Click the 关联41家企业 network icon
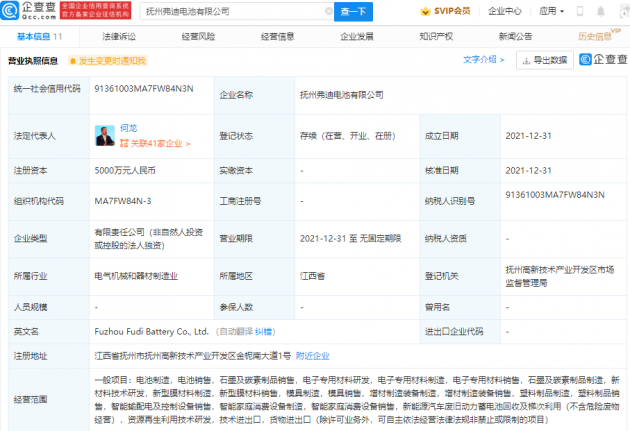The image size is (630, 431). tap(124, 143)
